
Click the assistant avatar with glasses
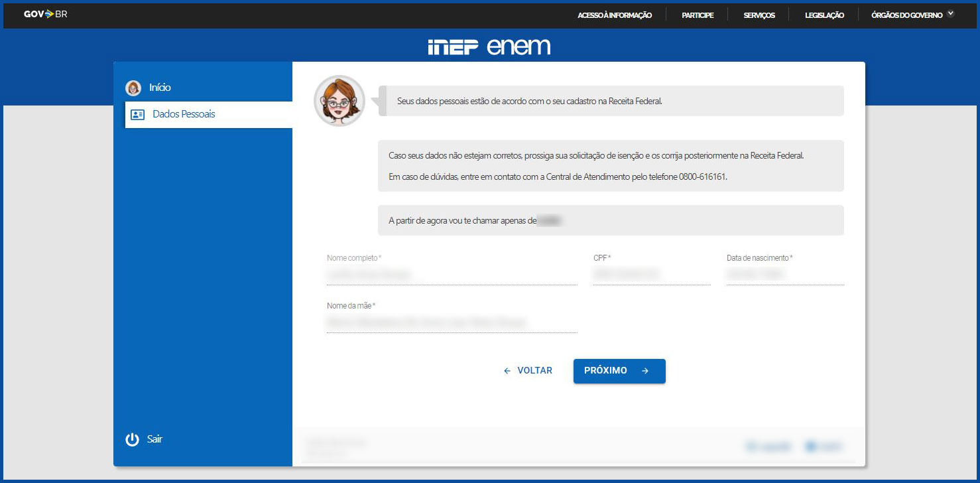click(339, 101)
